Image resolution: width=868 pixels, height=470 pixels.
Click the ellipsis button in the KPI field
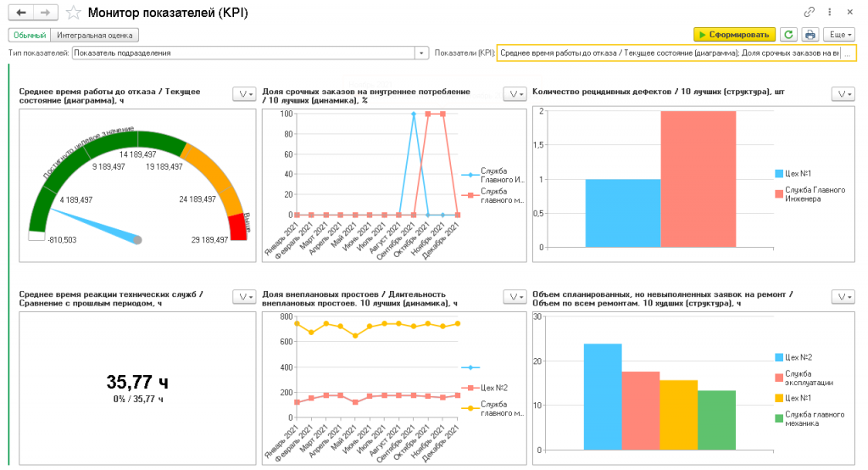point(848,53)
